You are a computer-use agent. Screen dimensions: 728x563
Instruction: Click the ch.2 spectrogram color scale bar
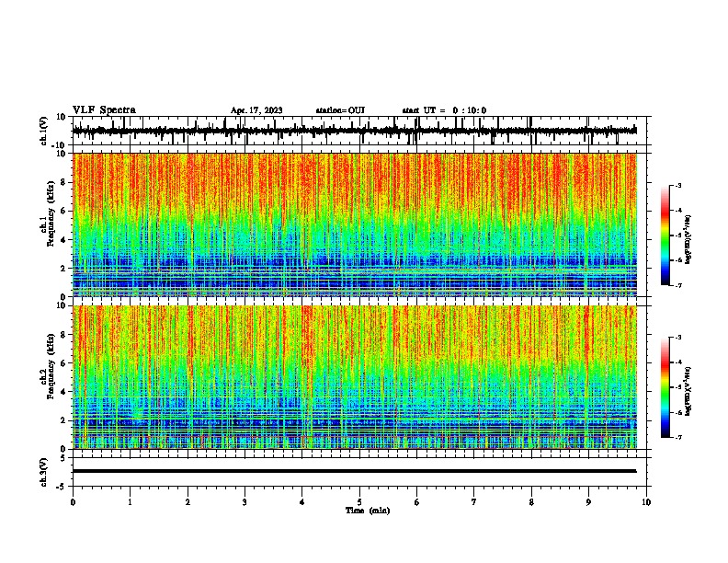click(665, 387)
